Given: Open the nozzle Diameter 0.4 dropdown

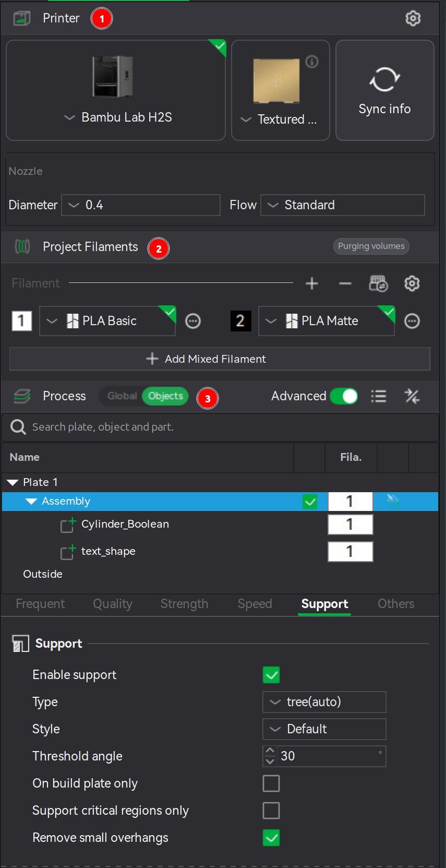Looking at the screenshot, I should [x=141, y=205].
